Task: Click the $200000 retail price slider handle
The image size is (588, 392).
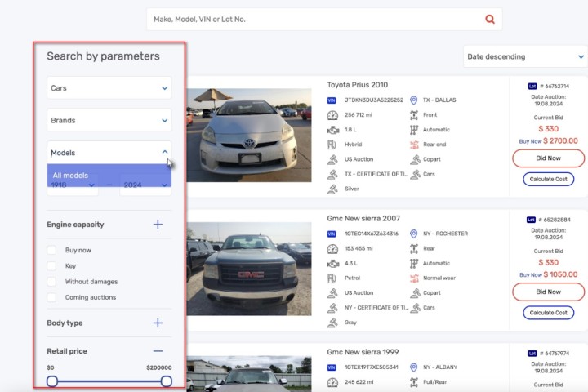Action: coord(166,381)
